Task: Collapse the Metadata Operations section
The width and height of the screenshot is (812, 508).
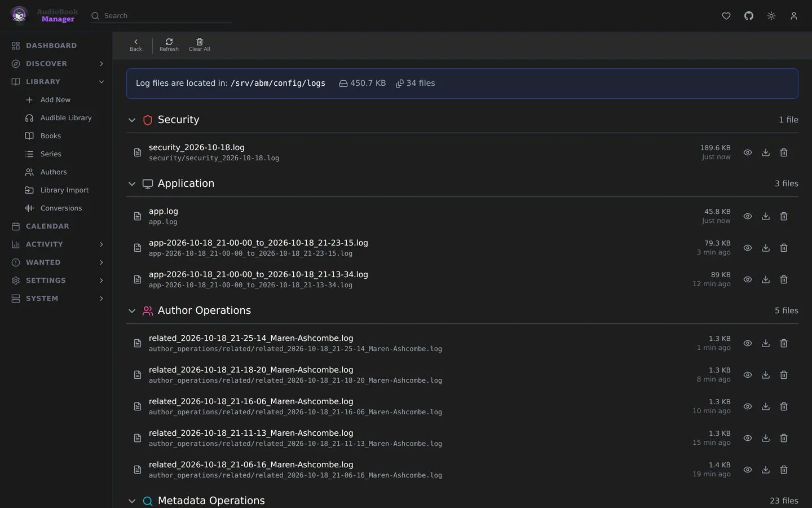Action: (x=132, y=501)
